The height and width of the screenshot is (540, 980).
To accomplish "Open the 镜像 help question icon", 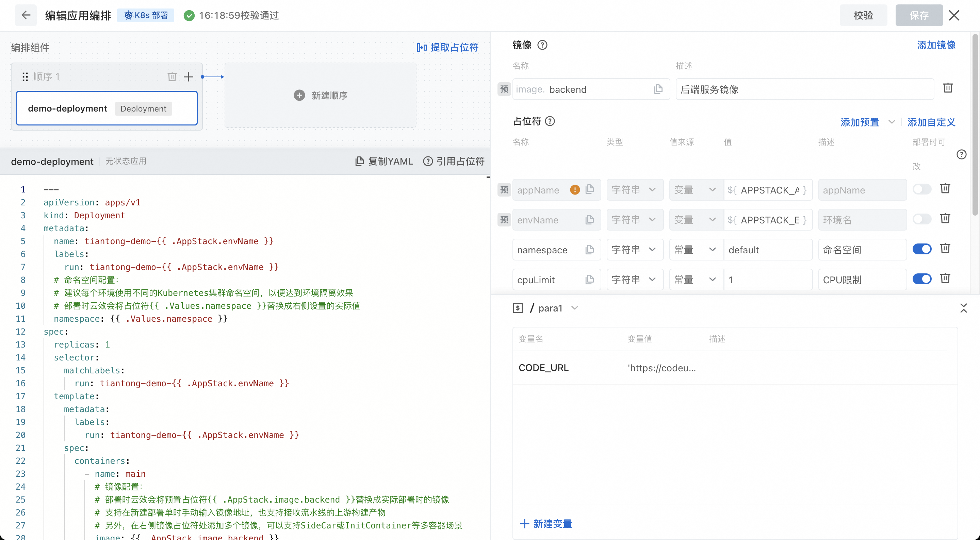I will coord(542,45).
